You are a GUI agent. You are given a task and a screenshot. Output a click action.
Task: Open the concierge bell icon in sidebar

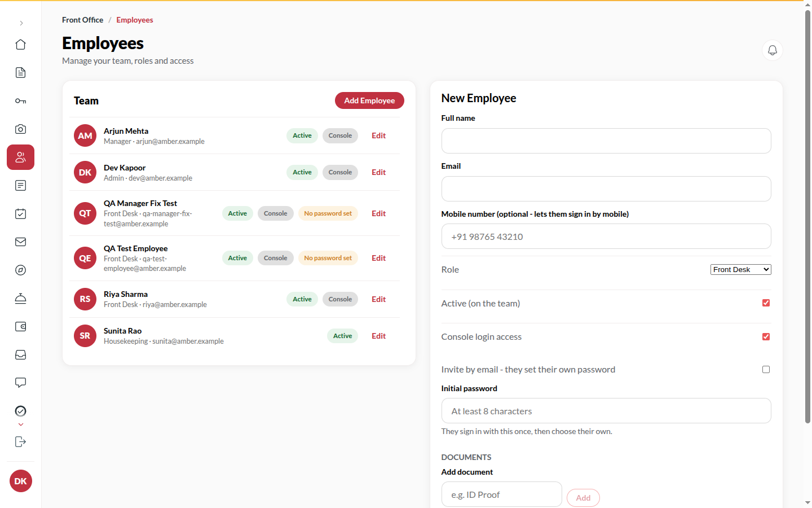tap(21, 299)
